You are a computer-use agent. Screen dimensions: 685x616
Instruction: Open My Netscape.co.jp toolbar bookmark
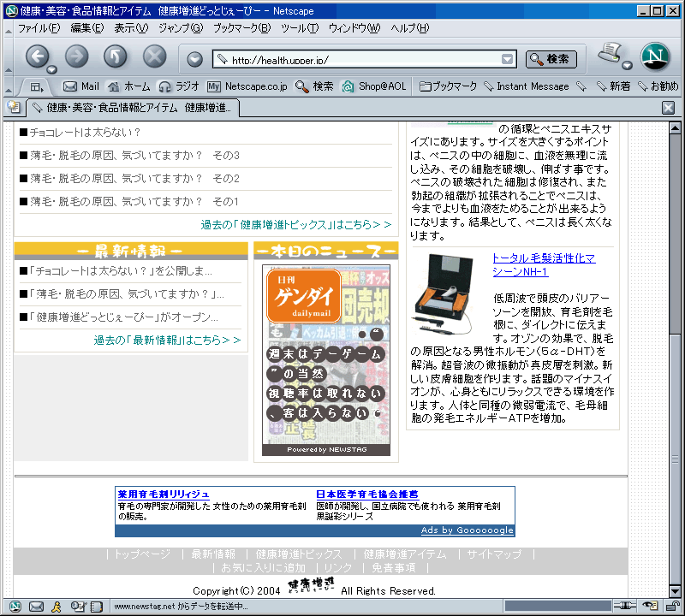tap(247, 86)
